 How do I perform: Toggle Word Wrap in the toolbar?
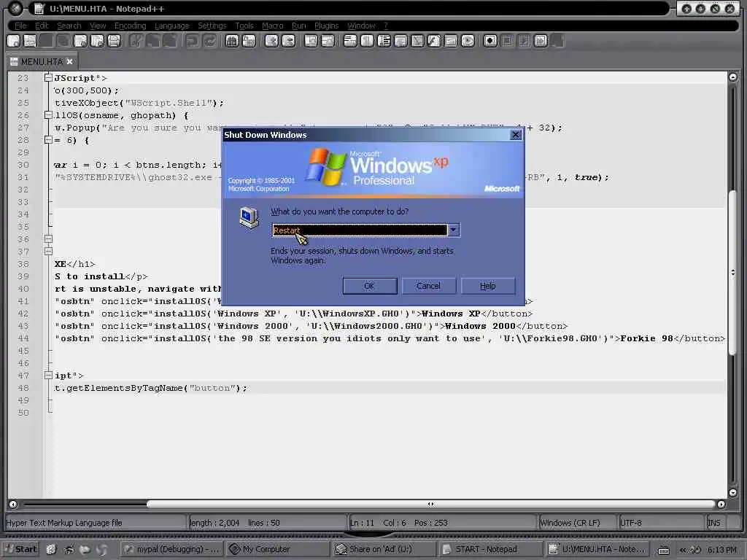coord(350,41)
